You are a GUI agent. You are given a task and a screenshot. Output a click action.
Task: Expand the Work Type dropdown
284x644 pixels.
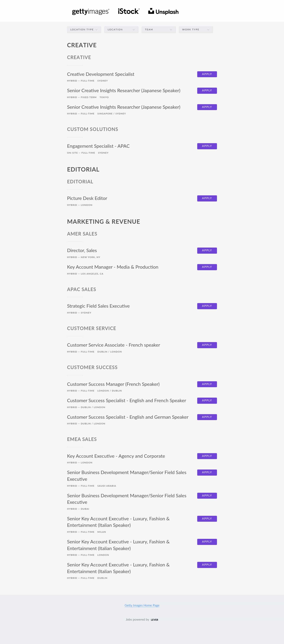[196, 30]
